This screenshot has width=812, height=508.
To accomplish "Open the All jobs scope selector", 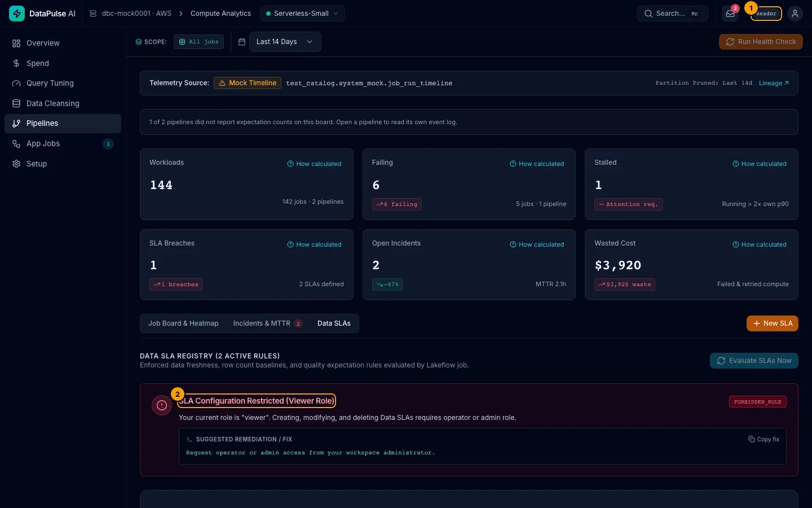I will coord(198,42).
